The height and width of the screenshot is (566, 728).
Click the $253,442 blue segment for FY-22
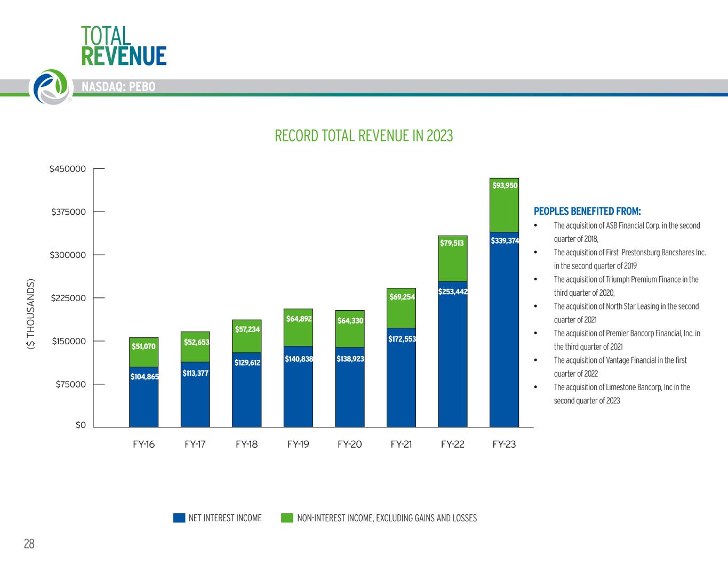click(453, 354)
